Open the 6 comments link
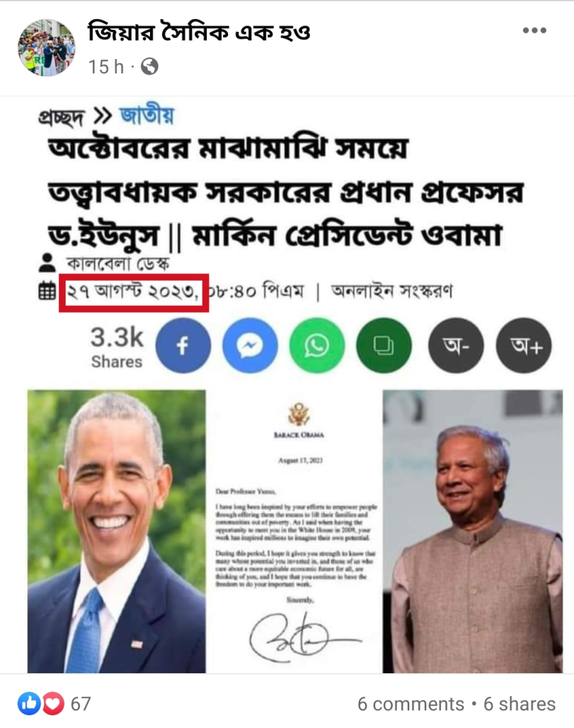Viewport: 574px width, 728px height. 411,704
